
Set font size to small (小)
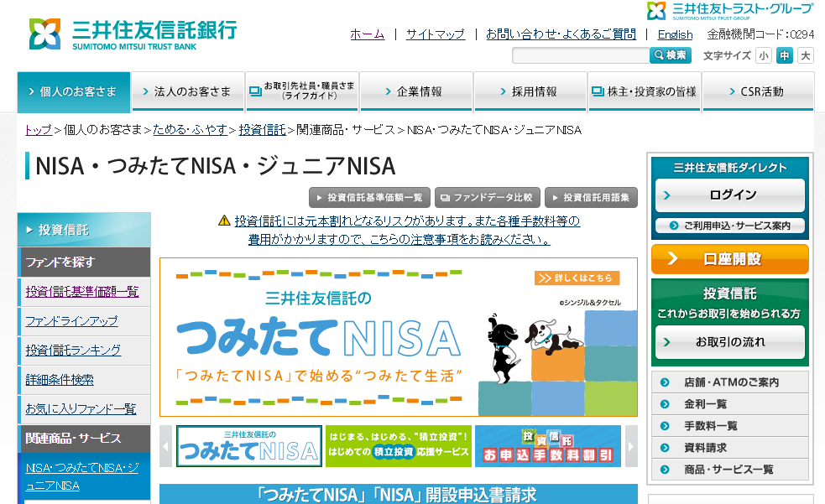[x=764, y=55]
